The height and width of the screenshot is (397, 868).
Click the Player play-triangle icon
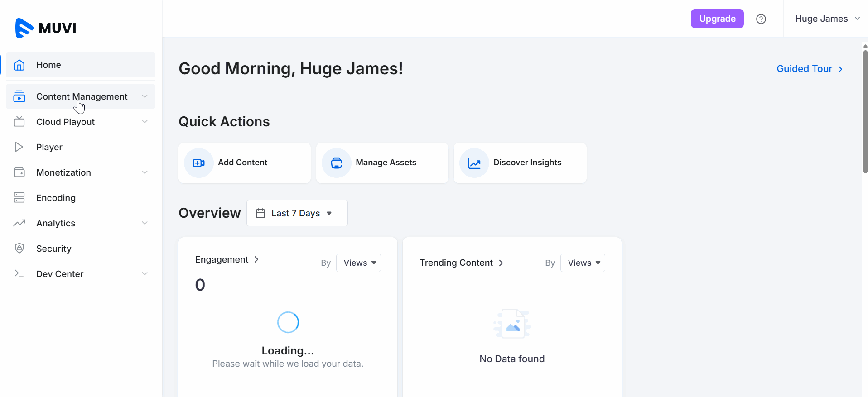tap(19, 147)
